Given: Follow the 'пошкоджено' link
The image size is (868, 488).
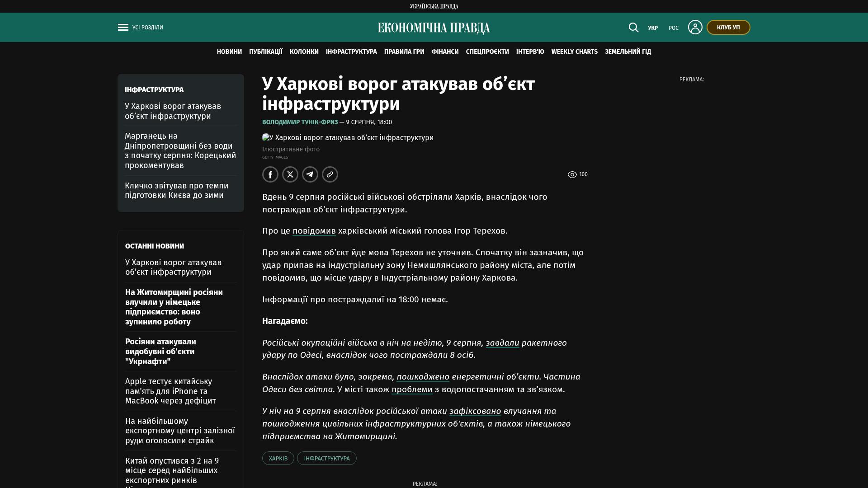Looking at the screenshot, I should click(423, 377).
